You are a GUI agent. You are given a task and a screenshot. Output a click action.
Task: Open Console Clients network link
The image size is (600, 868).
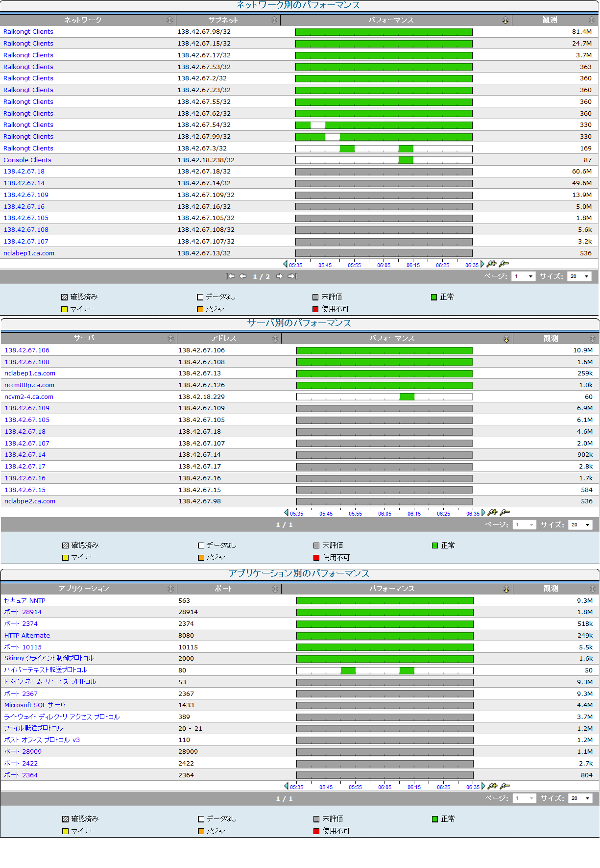[x=27, y=160]
